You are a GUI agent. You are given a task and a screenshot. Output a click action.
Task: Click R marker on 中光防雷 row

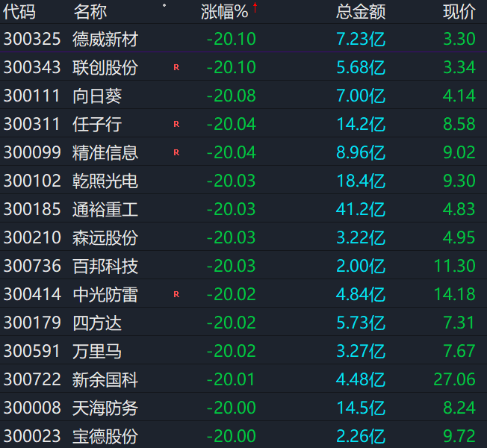[x=176, y=294]
